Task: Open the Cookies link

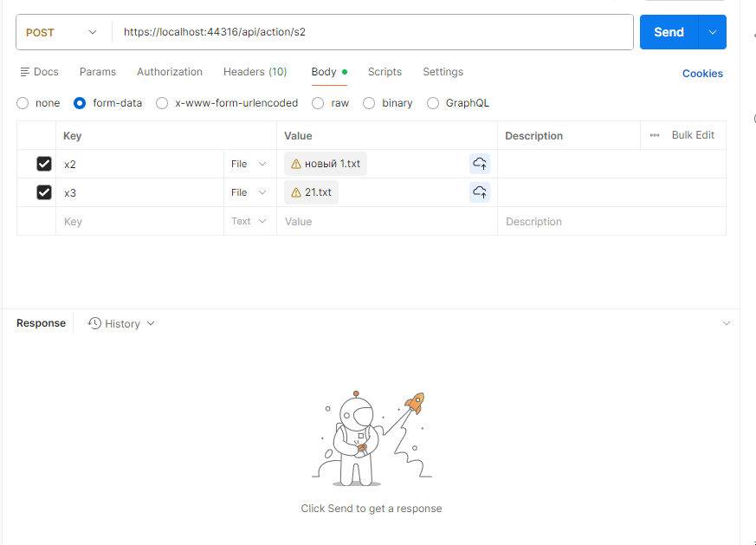Action: (702, 74)
